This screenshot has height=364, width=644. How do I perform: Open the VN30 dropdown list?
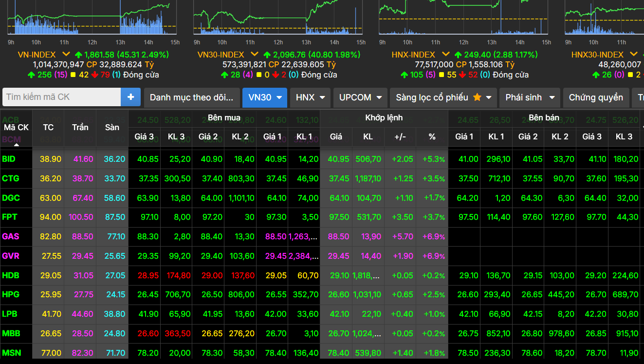pyautogui.click(x=265, y=97)
